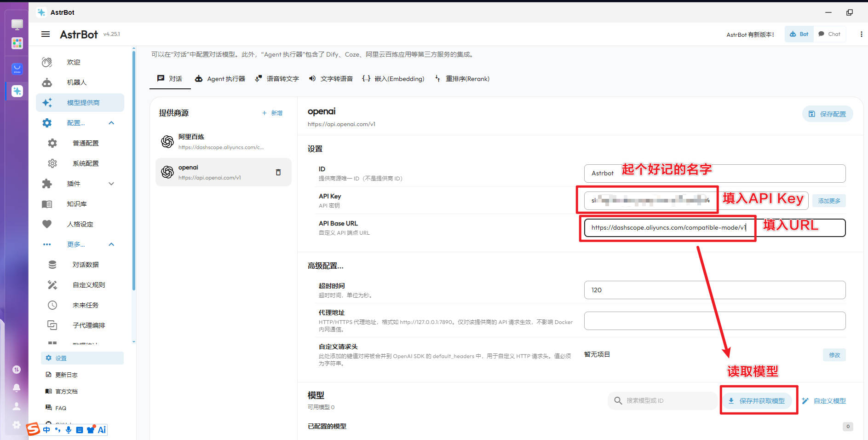Collapse the 配置 sidebar group
The height and width of the screenshot is (440, 868).
(111, 123)
